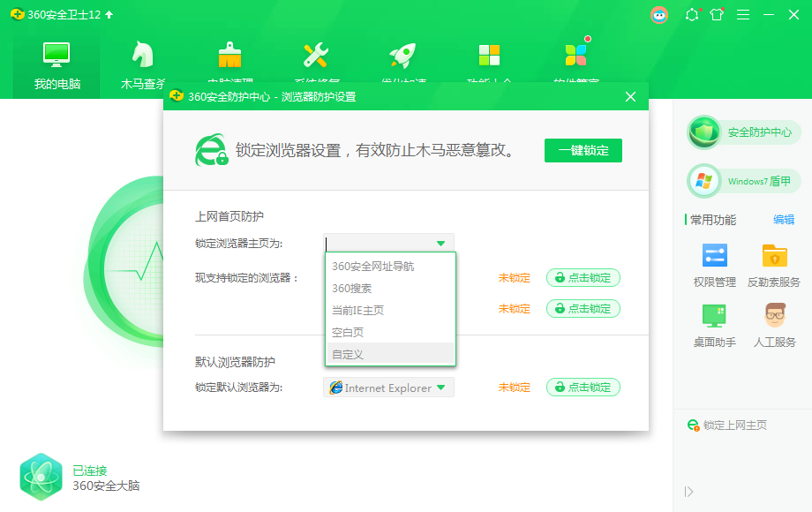The height and width of the screenshot is (512, 812).
Task: Open the colorful software manager icon
Action: 575,55
